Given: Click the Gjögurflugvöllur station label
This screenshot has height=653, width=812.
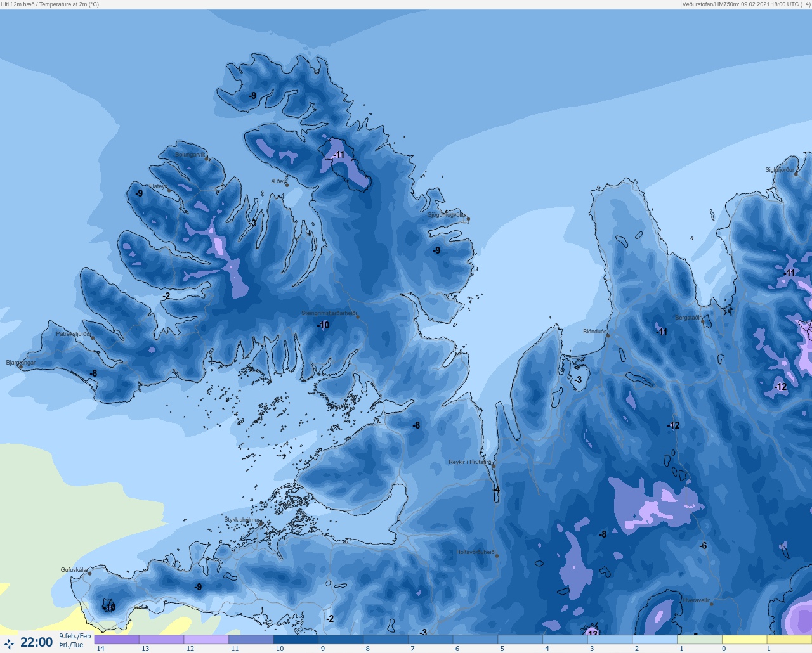Looking at the screenshot, I should 447,215.
